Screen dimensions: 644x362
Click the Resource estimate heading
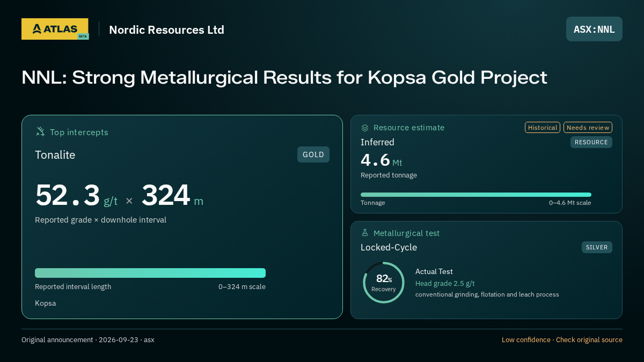(x=409, y=128)
